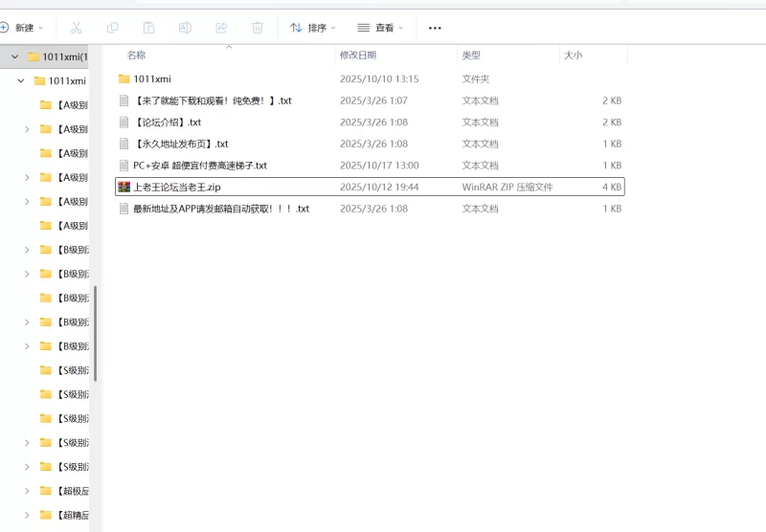Select file 【来了就能下载和观看!纯免费!】.txt

pos(212,100)
